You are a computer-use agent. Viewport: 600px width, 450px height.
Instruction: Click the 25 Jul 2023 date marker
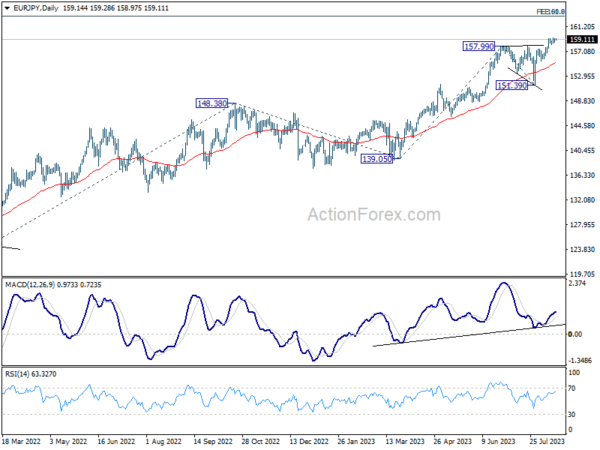[547, 442]
